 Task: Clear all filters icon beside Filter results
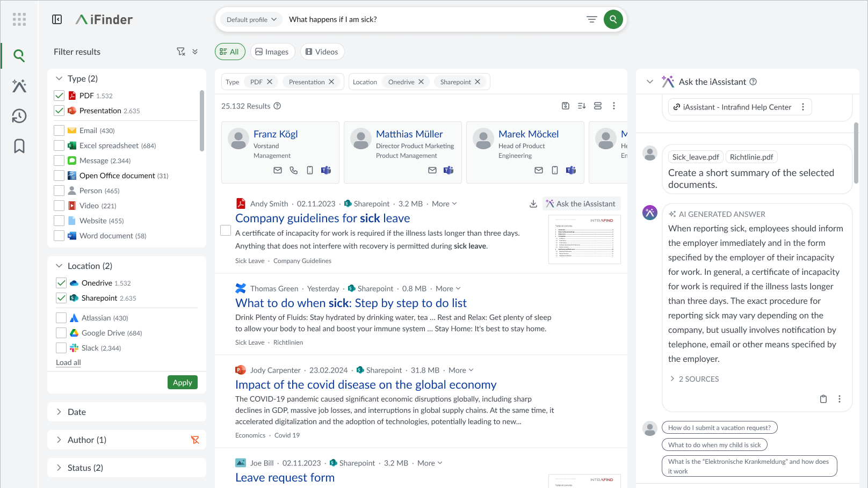pyautogui.click(x=181, y=52)
